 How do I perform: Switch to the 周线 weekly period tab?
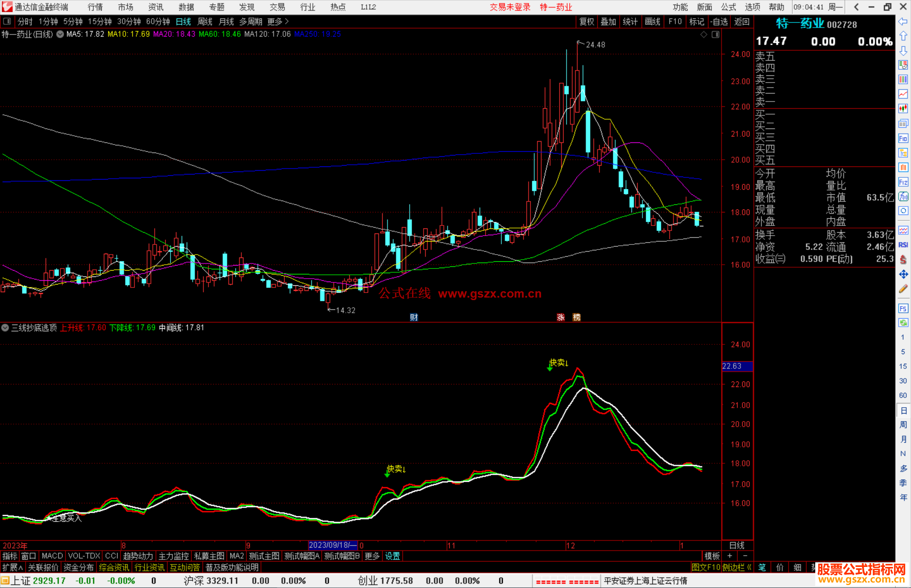click(205, 21)
